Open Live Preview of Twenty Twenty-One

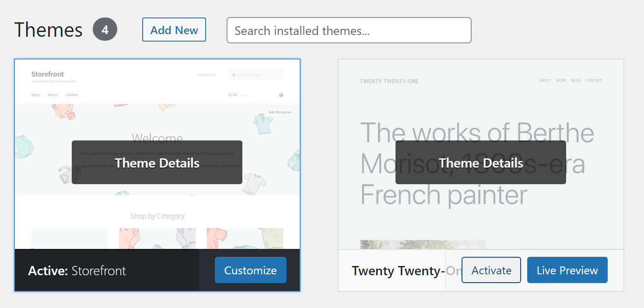point(567,270)
